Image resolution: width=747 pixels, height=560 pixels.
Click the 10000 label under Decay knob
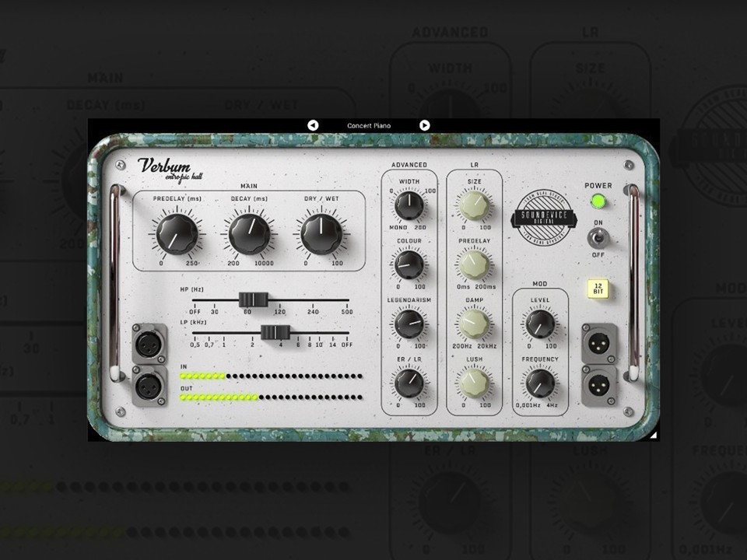(x=264, y=264)
